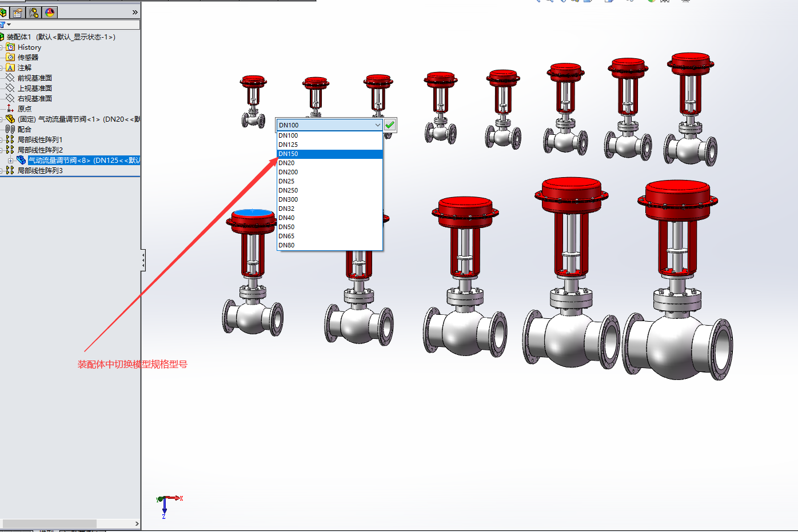Choose DN50 from the configuration list
Image resolution: width=798 pixels, height=532 pixels.
pyautogui.click(x=329, y=227)
